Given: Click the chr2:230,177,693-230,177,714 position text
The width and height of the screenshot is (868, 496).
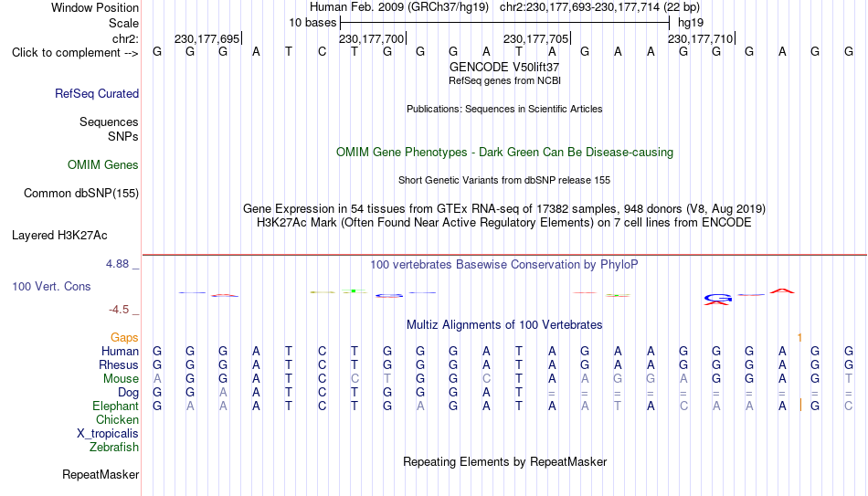Looking at the screenshot, I should point(599,7).
